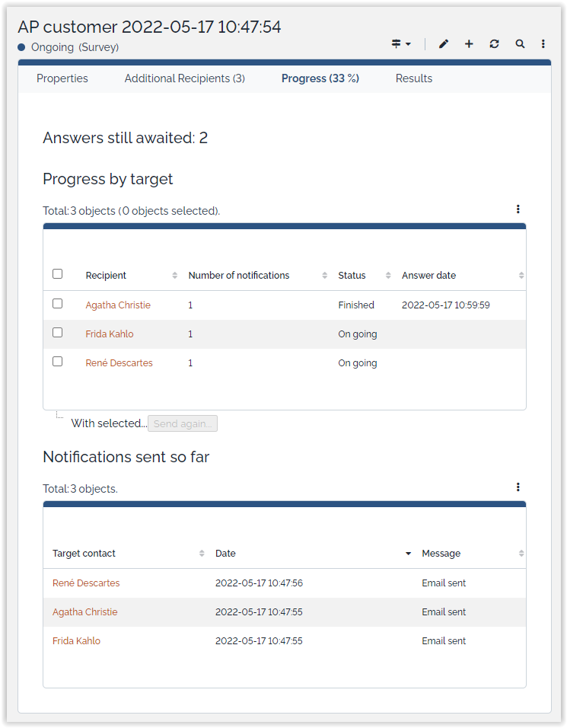Open the workflow dropdown in the header toolbar
This screenshot has height=728, width=567.
pos(401,44)
